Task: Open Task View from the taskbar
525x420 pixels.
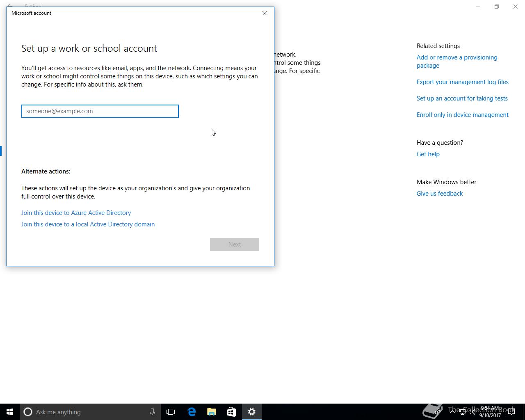Action: pos(171,412)
